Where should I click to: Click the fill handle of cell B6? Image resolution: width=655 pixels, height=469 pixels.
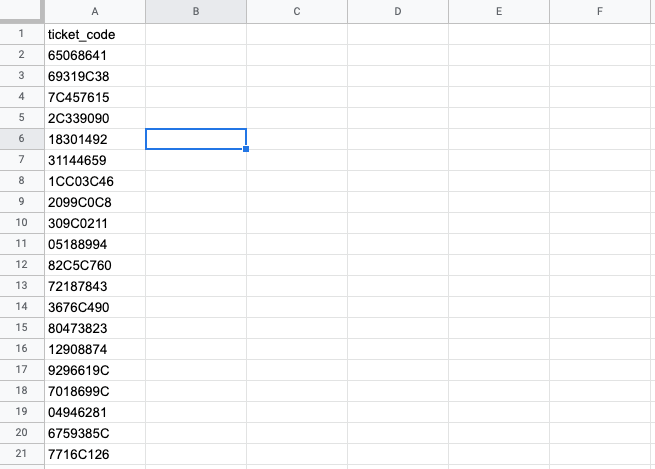pos(246,149)
